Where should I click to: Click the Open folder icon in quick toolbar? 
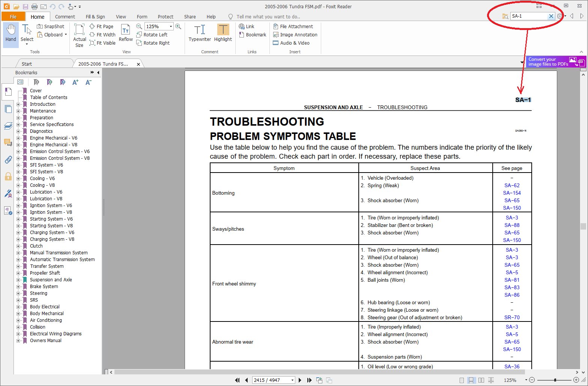pyautogui.click(x=16, y=7)
